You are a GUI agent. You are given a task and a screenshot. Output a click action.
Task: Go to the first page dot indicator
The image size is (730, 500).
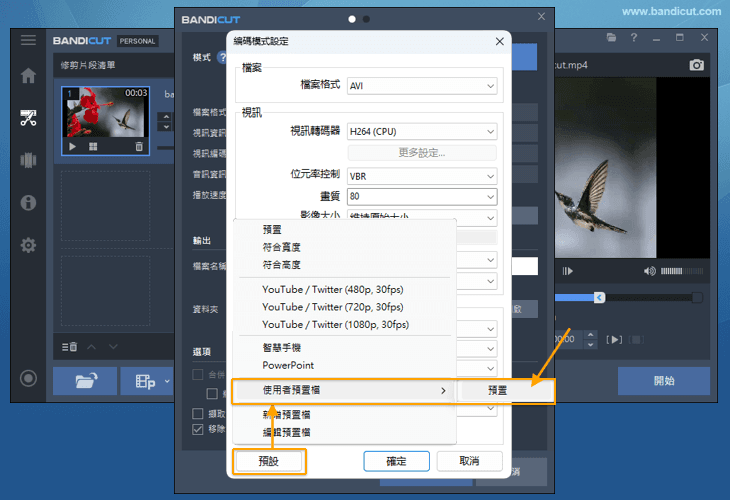pyautogui.click(x=352, y=19)
